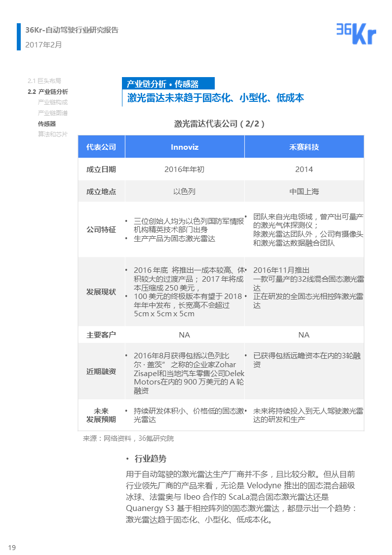The image size is (392, 555).
Task: Click the '未来发展预期' row label
Action: pyautogui.click(x=101, y=415)
